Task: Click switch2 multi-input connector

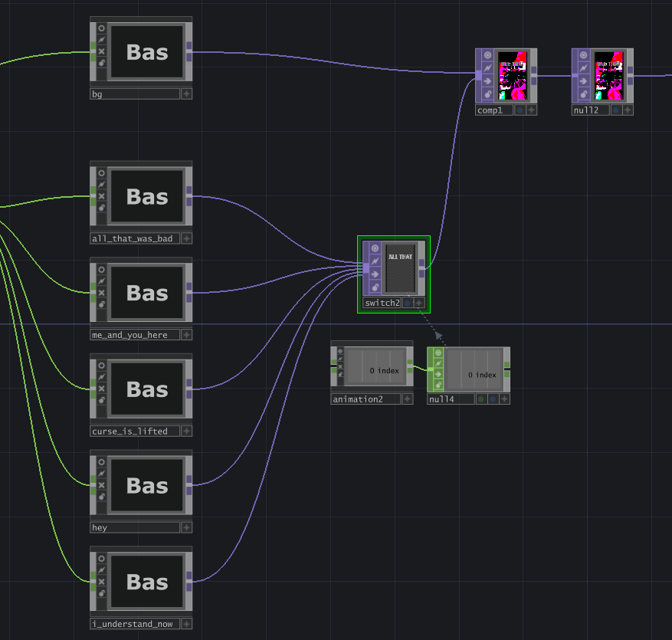Action: (366, 268)
